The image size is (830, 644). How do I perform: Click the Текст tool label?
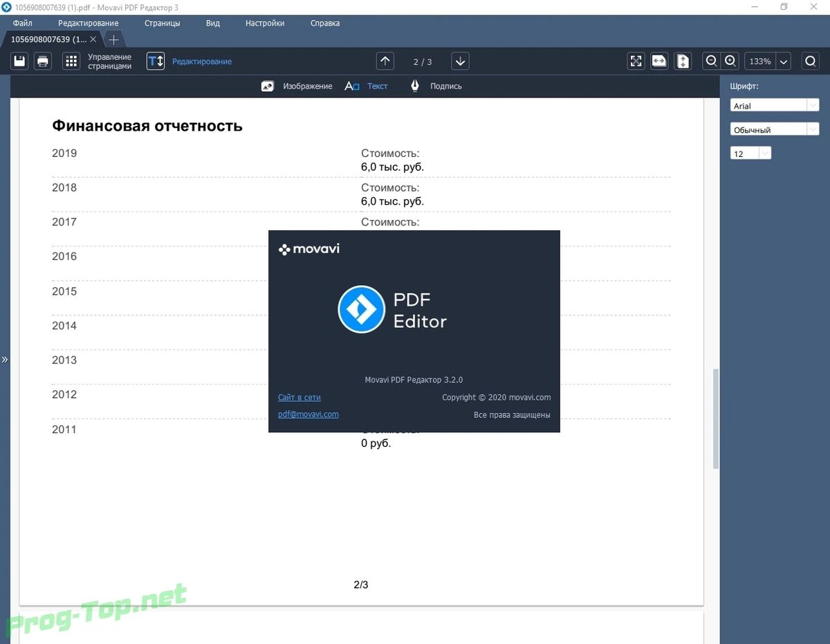(x=378, y=86)
